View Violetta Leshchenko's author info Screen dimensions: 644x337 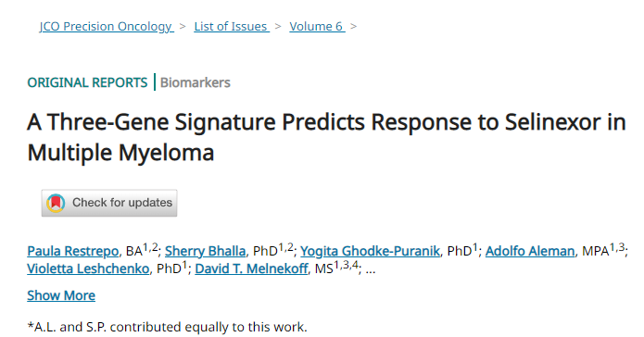point(88,268)
